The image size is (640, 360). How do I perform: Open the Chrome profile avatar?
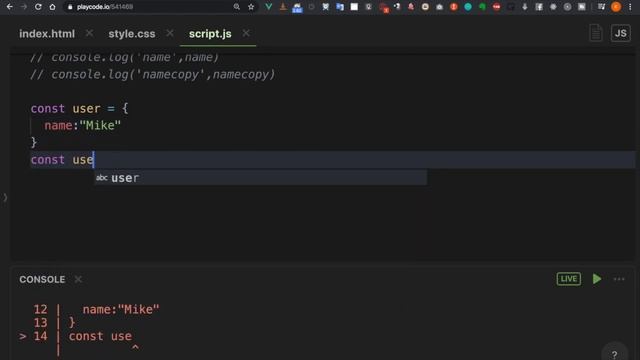(616, 7)
